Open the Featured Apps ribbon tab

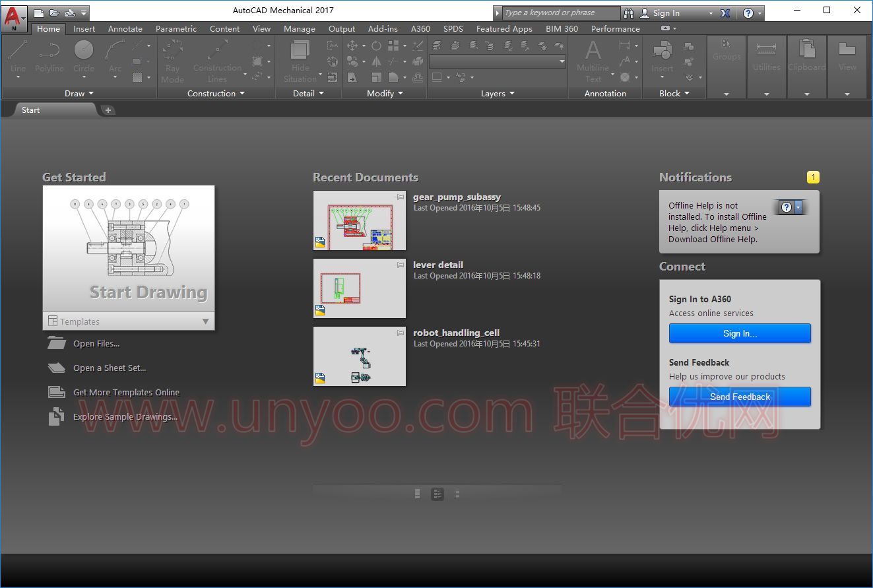coord(504,28)
